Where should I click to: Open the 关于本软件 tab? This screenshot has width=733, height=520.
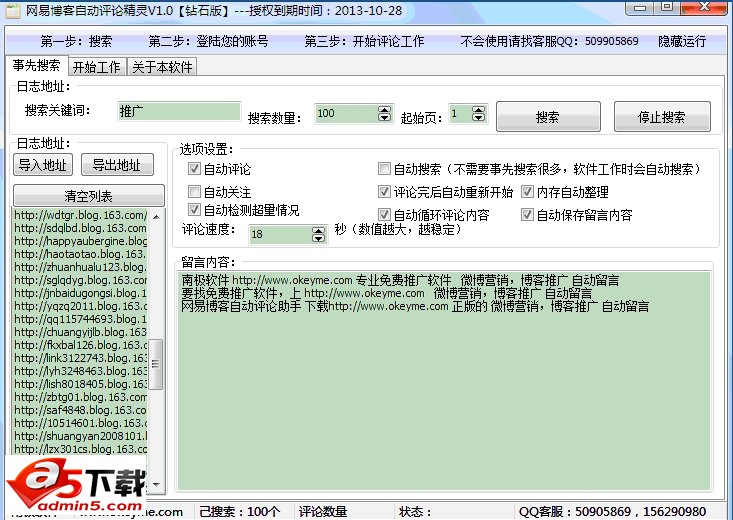coord(162,67)
